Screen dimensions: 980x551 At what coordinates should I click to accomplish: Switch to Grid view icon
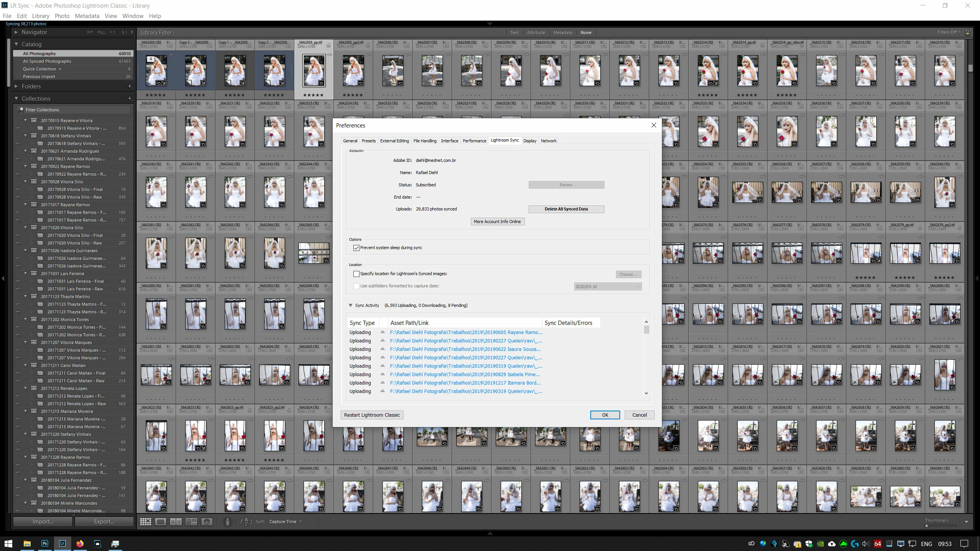click(145, 522)
